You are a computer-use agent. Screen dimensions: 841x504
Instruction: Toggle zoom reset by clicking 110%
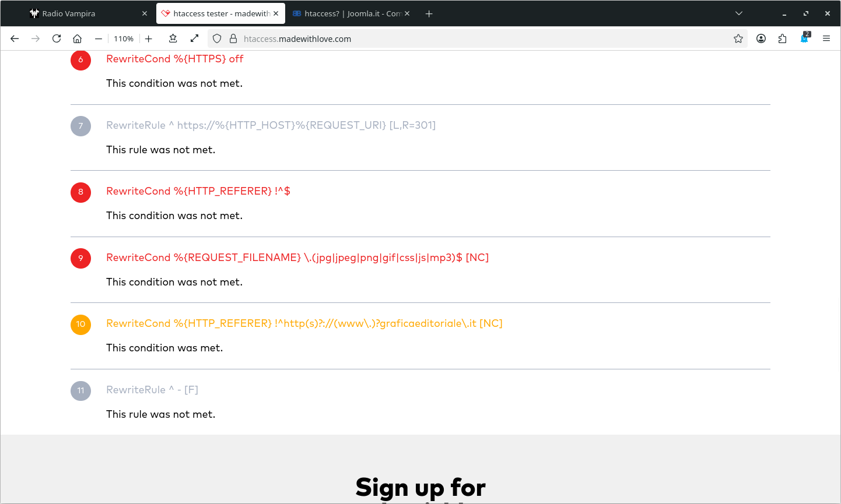point(124,38)
